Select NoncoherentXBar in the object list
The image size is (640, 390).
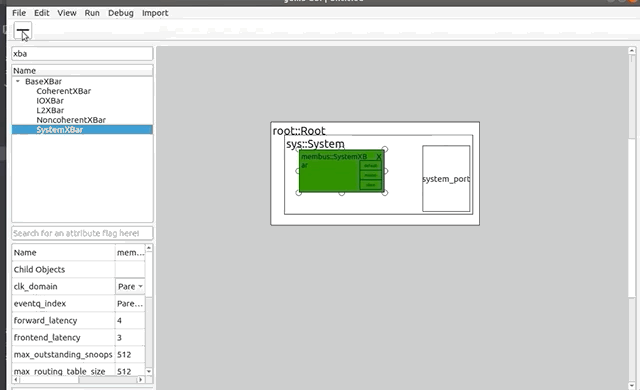(x=71, y=120)
